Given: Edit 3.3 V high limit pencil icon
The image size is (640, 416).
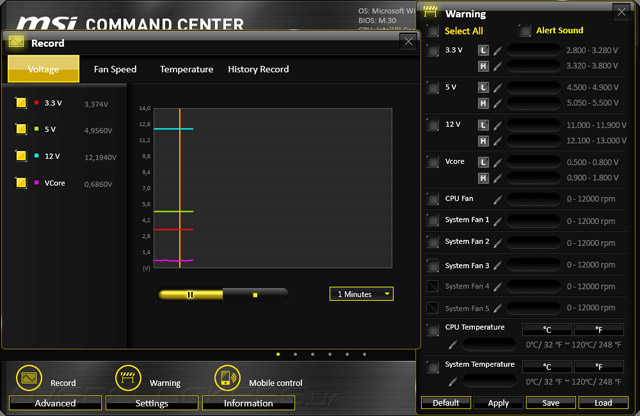Looking at the screenshot, I should click(x=498, y=66).
